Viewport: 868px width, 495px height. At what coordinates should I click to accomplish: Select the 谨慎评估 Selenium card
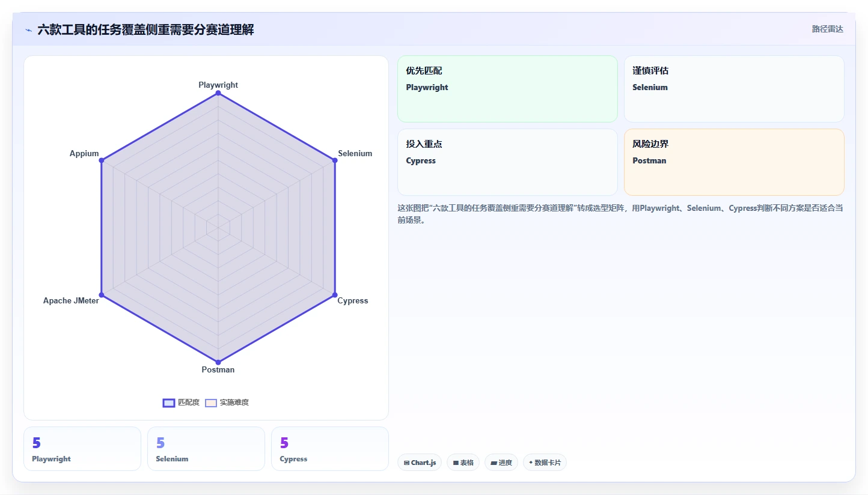[x=734, y=89]
